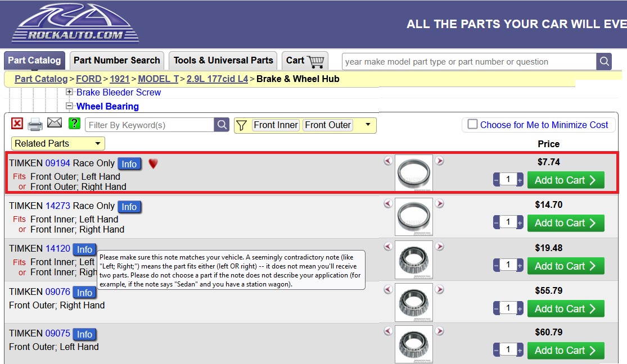The height and width of the screenshot is (364, 627).
Task: Increase quantity for TIMKEN 09076
Action: tap(520, 308)
